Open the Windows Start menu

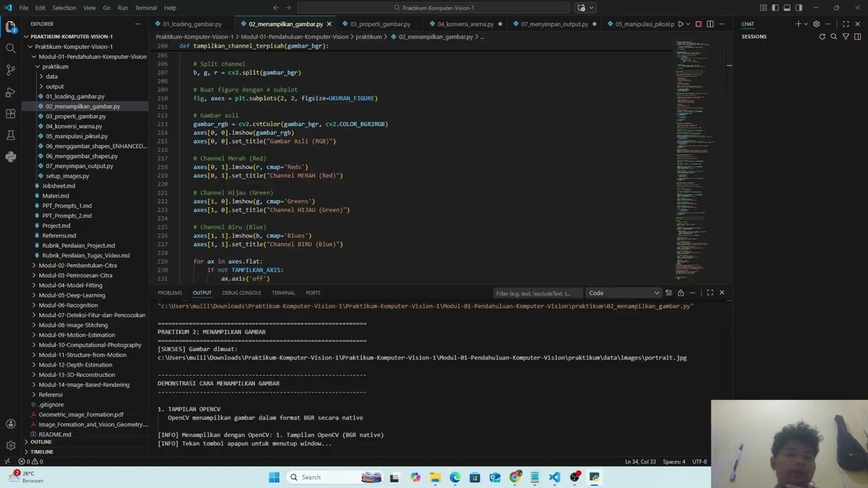click(x=274, y=477)
